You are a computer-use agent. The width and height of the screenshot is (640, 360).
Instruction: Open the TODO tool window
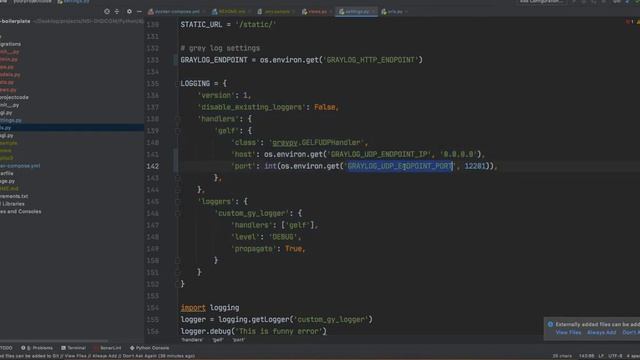click(x=6, y=348)
